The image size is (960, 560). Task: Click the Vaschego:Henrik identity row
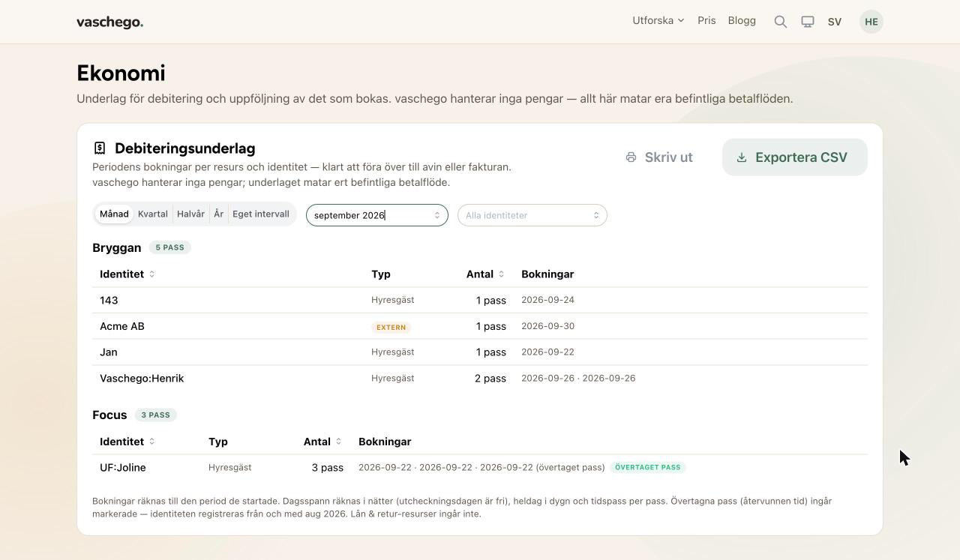[x=480, y=379]
